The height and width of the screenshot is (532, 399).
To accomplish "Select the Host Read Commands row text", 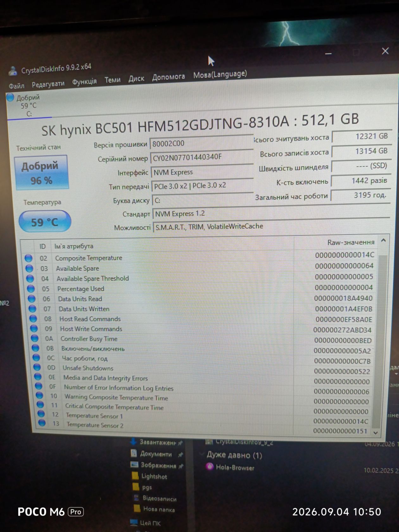I will coord(90,319).
